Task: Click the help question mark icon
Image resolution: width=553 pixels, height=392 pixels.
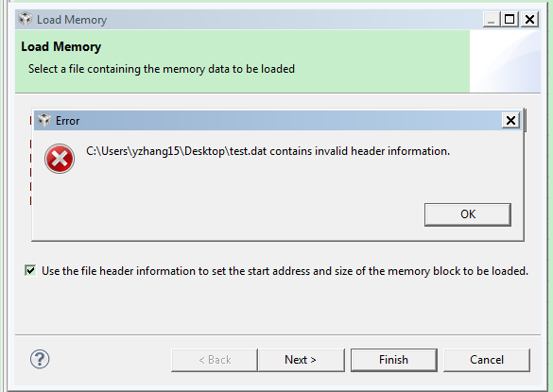Action: [40, 359]
